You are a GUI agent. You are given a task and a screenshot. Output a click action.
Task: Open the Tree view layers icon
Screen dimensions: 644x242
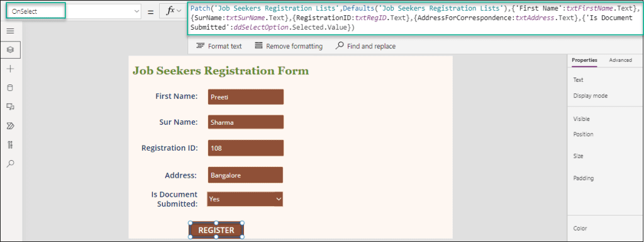click(11, 49)
